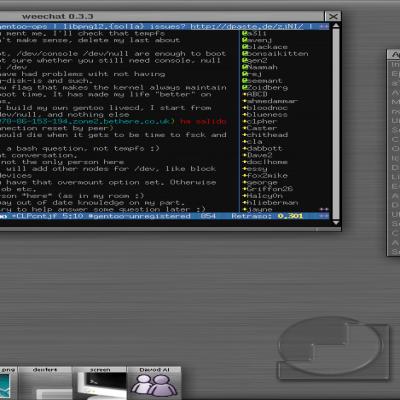The image size is (400, 400).
Task: Select nick +ABCD in nicklist
Action: coord(255,94)
